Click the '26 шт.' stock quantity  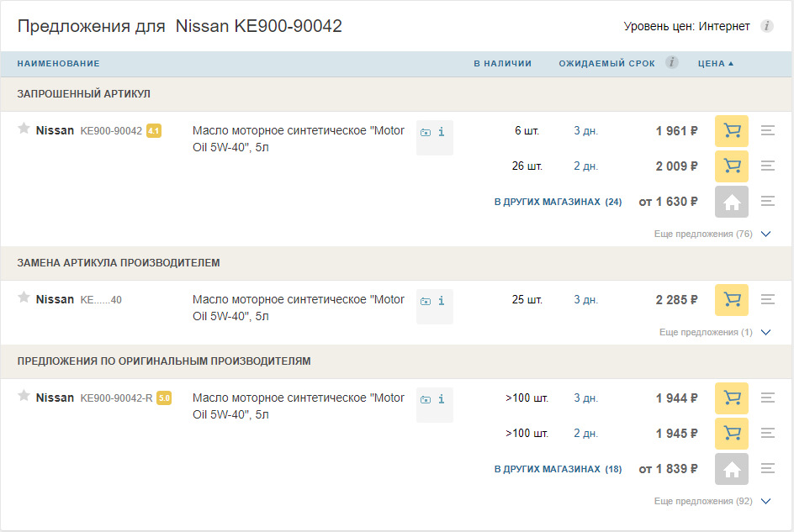coord(527,166)
